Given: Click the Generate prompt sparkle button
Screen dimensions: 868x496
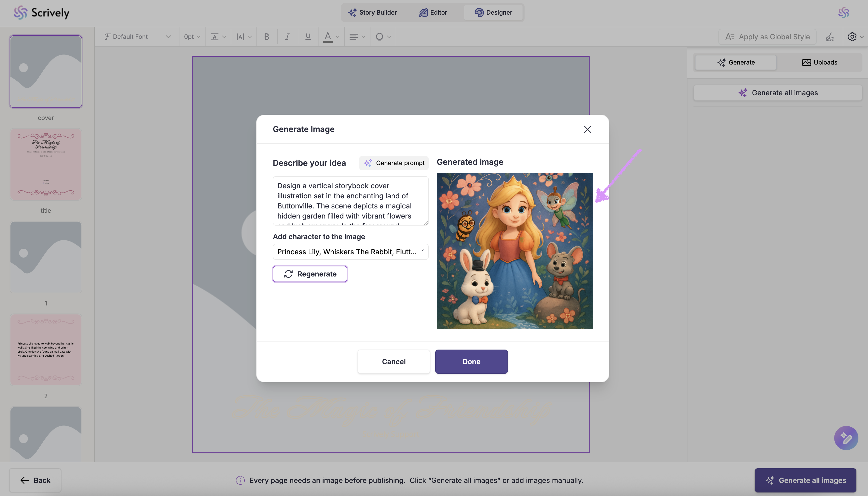Looking at the screenshot, I should click(x=394, y=163).
